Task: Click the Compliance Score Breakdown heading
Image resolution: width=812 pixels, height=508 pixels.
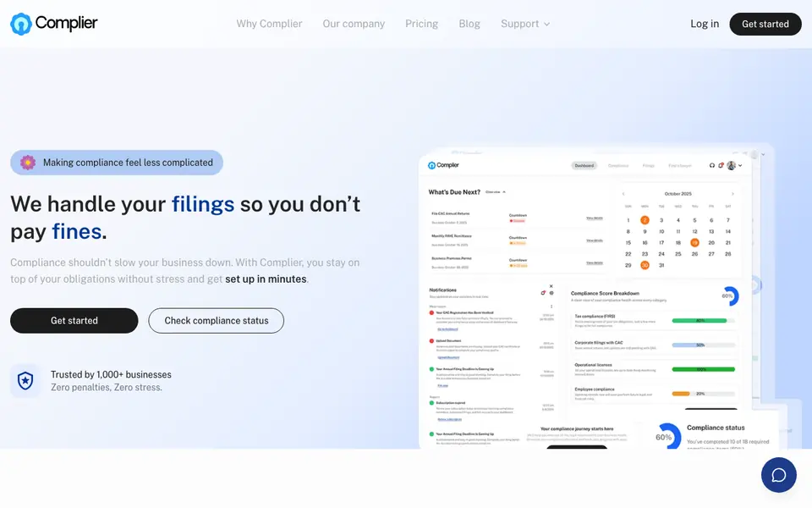Action: pyautogui.click(x=605, y=293)
